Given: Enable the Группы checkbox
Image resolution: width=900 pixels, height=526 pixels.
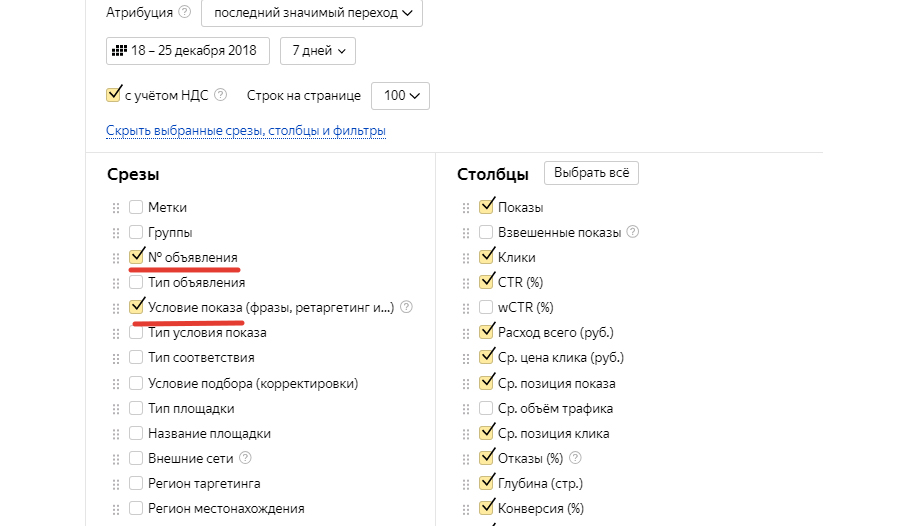Looking at the screenshot, I should point(136,232).
